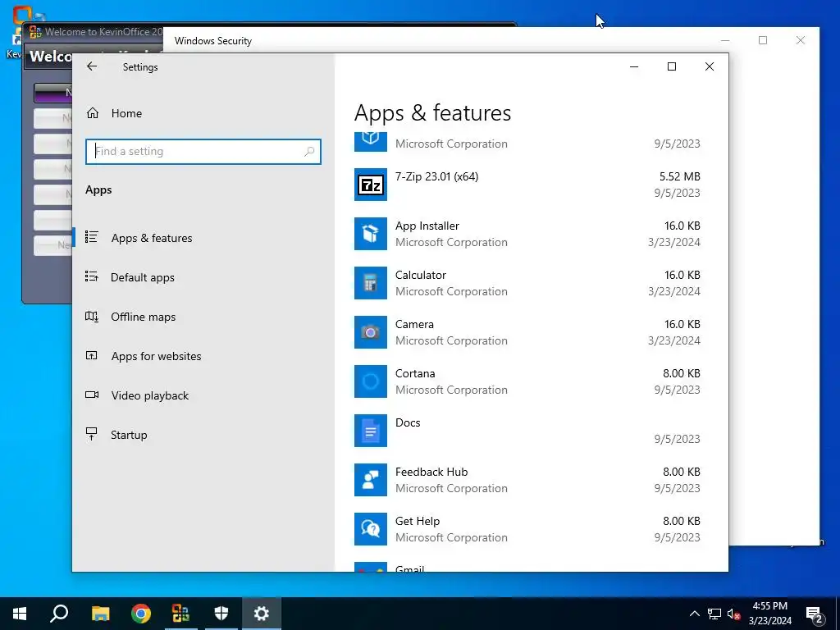Image resolution: width=840 pixels, height=630 pixels.
Task: Select the Cortana entry name
Action: tap(415, 373)
